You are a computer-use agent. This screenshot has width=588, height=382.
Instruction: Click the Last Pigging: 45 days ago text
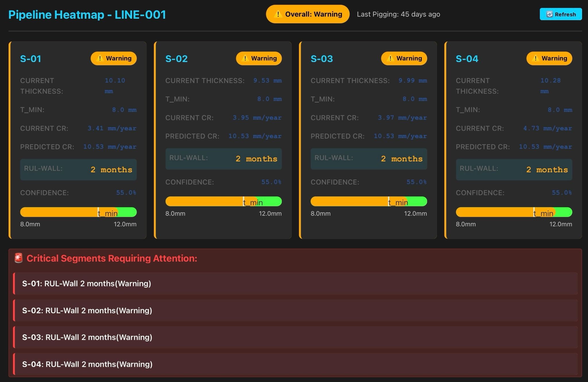(398, 14)
